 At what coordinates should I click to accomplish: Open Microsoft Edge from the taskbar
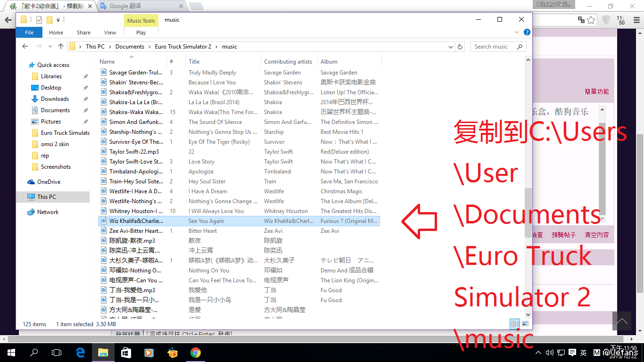(x=80, y=353)
